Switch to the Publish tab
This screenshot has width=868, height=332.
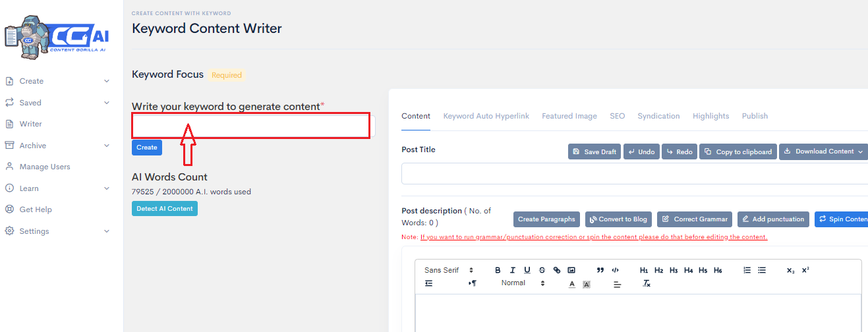[755, 116]
